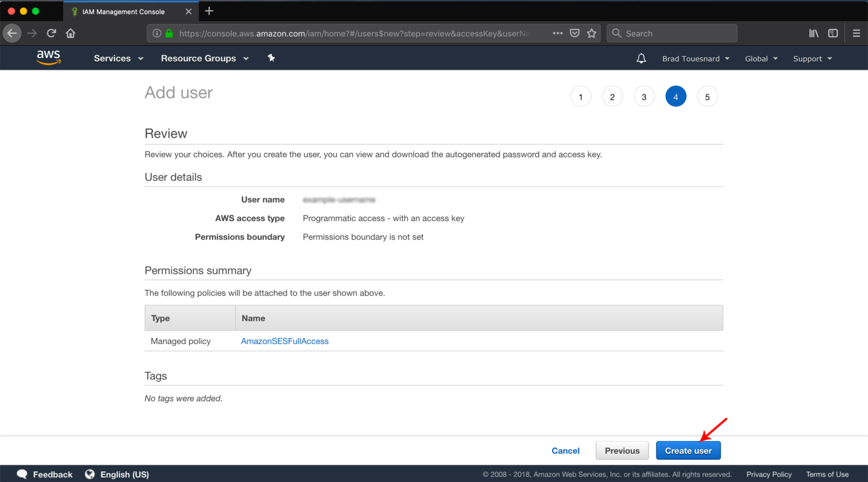868x482 pixels.
Task: Go to wizard step 1
Action: (581, 97)
